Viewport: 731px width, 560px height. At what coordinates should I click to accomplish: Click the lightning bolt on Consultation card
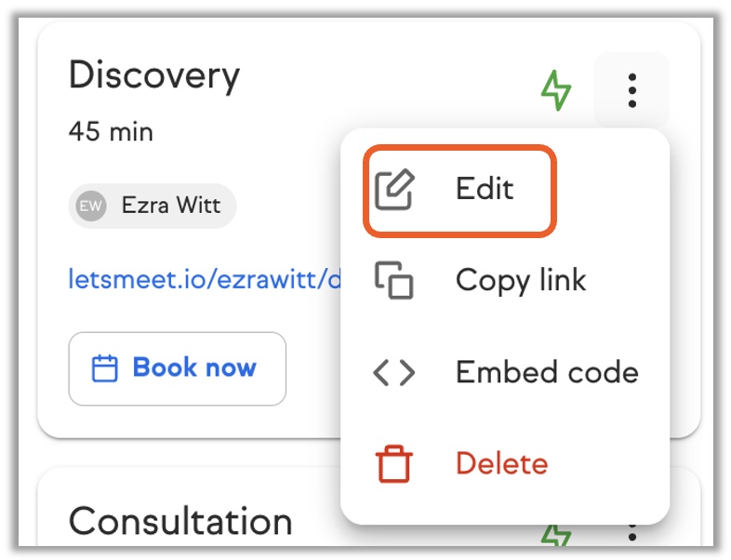pos(556,537)
